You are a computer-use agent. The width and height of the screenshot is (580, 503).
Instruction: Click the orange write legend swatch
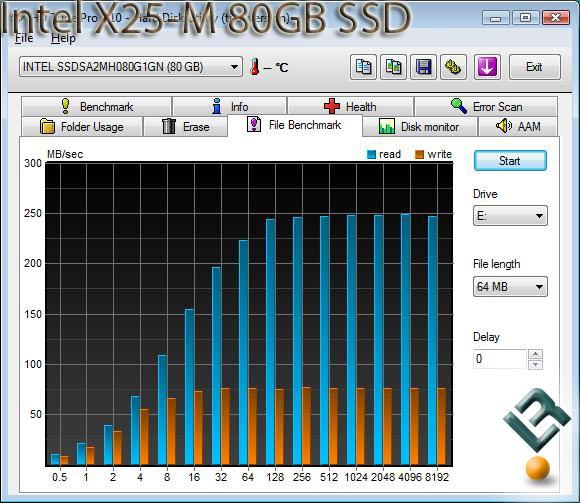tap(419, 155)
